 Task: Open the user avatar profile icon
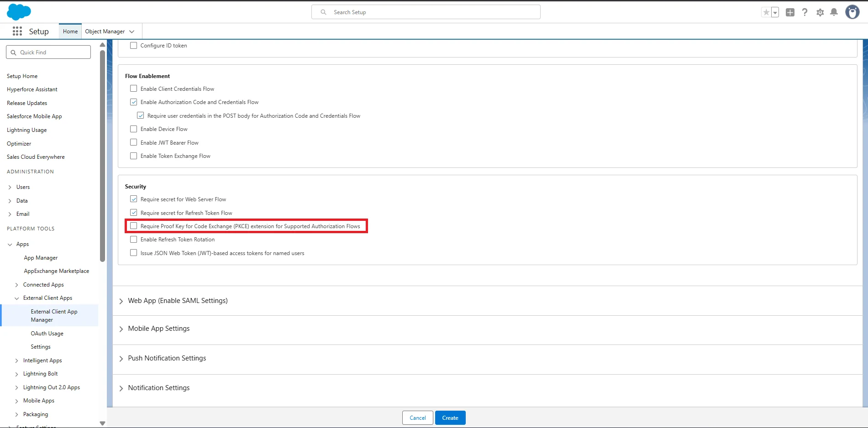852,12
